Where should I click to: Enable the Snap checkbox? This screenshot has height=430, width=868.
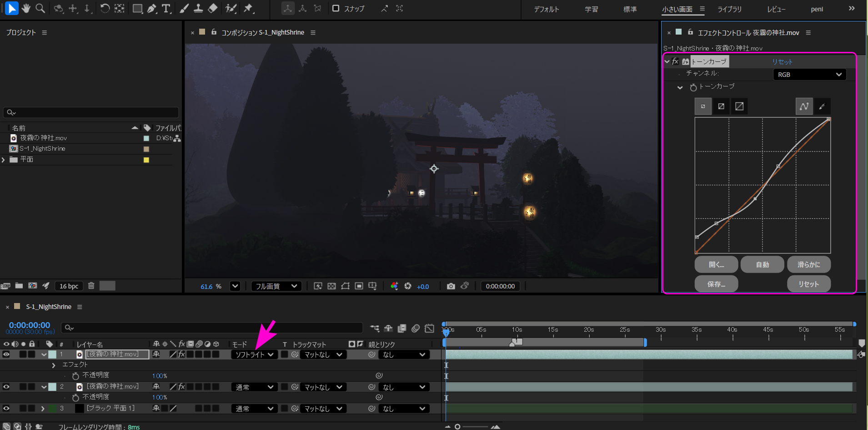point(336,8)
